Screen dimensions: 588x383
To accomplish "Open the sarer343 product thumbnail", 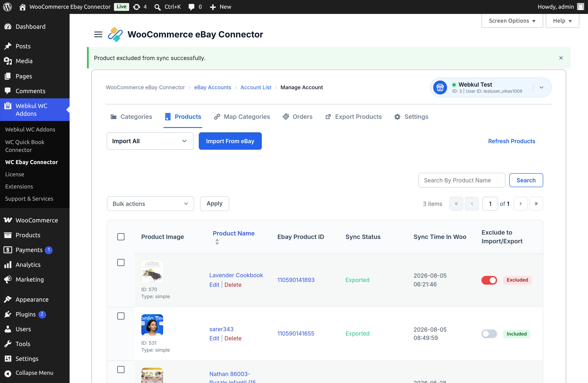I will click(x=152, y=325).
